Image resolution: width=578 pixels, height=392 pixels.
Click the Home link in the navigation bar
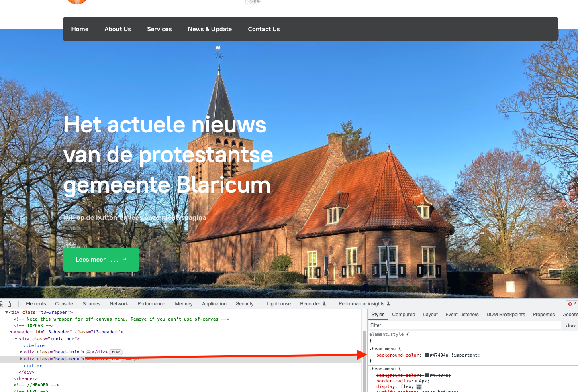pyautogui.click(x=80, y=29)
